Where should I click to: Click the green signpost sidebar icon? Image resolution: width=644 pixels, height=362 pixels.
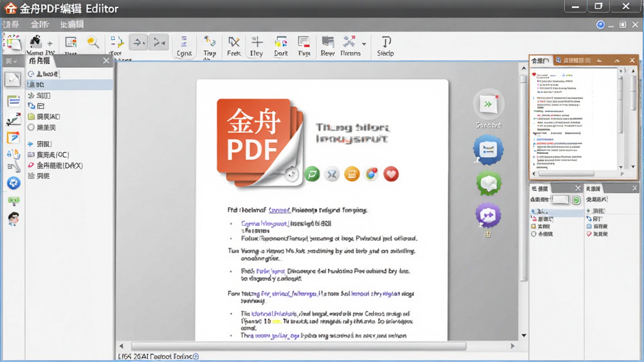pos(14,200)
